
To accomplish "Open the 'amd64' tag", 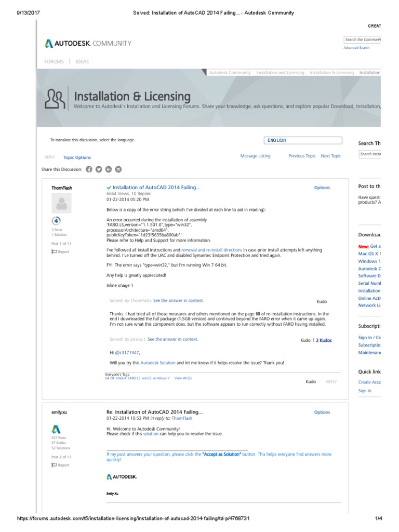I will [121, 378].
